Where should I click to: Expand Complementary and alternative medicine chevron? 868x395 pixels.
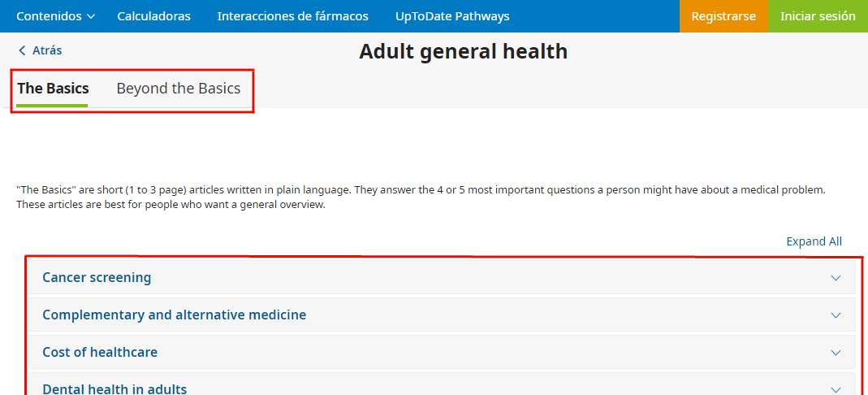click(x=836, y=315)
